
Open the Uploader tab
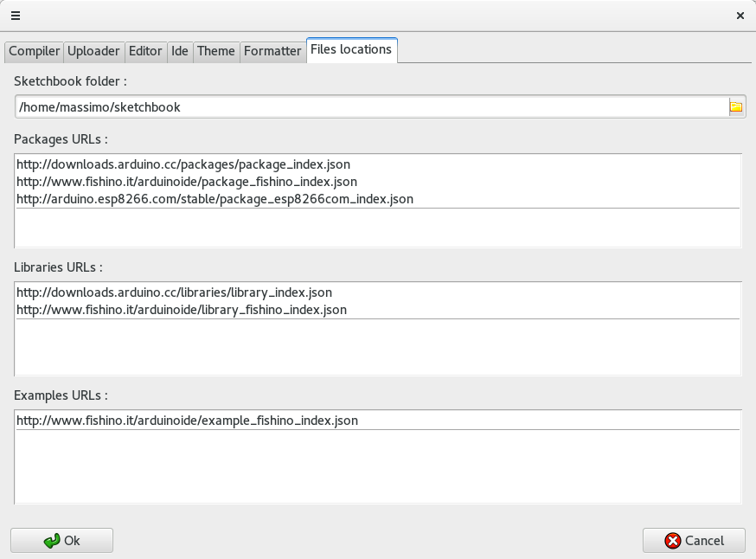(x=93, y=51)
